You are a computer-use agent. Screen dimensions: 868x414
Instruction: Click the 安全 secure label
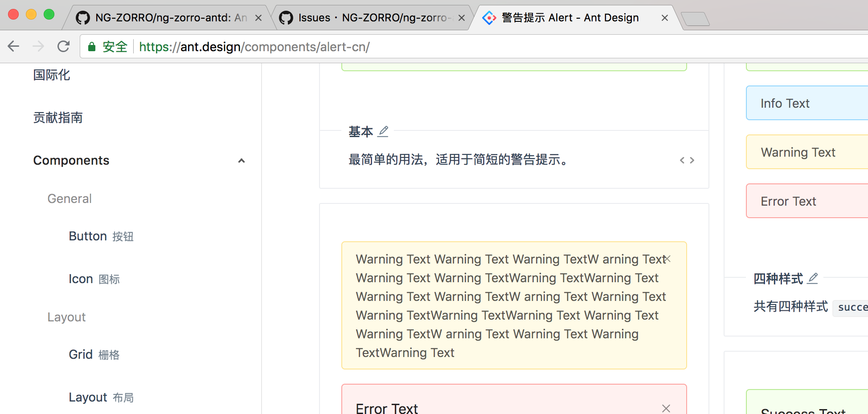click(115, 47)
